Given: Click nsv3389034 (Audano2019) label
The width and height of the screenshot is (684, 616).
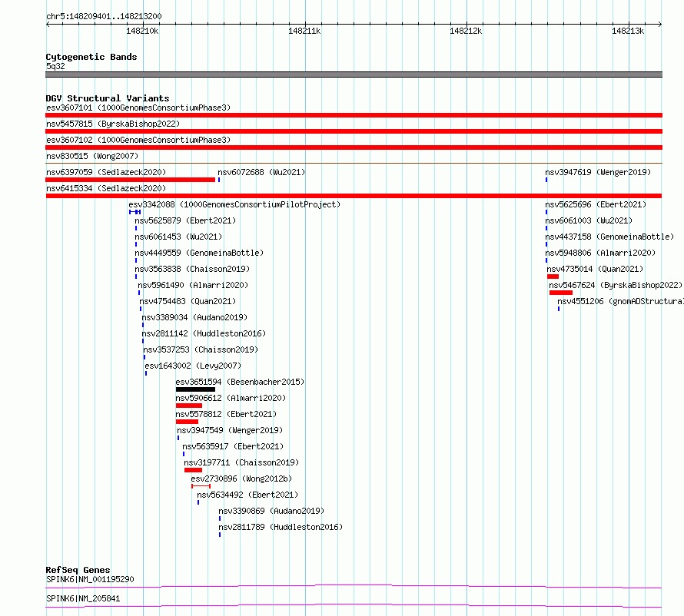Looking at the screenshot, I should point(194,317).
